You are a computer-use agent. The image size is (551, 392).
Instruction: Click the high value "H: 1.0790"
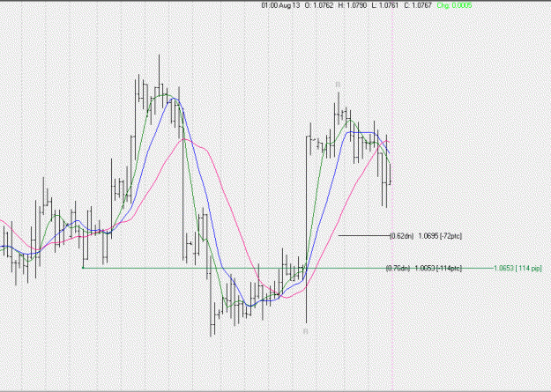coord(352,5)
